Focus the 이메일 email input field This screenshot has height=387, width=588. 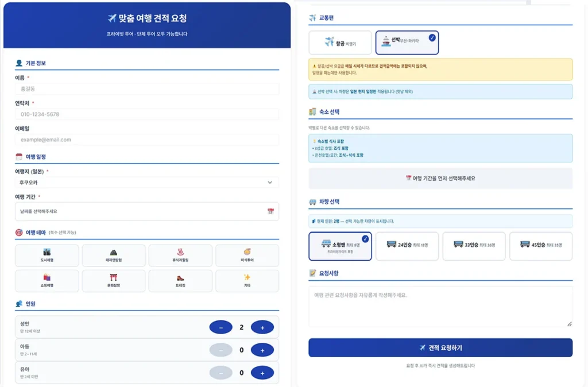147,140
